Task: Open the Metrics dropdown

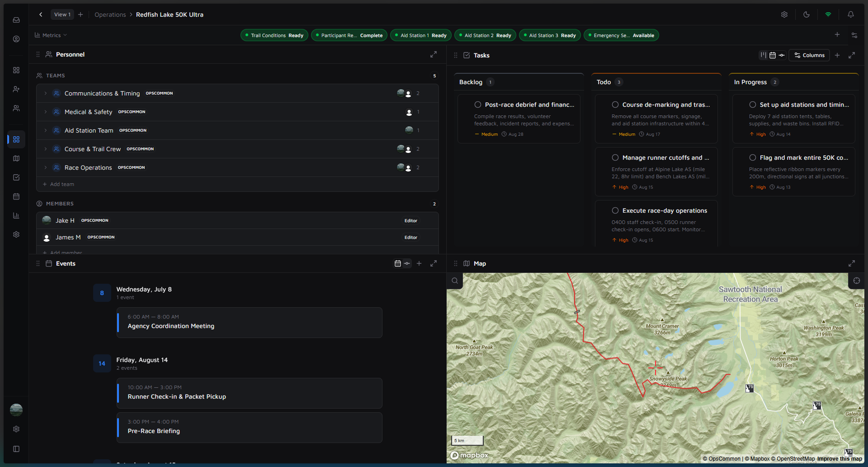Action: pyautogui.click(x=51, y=35)
